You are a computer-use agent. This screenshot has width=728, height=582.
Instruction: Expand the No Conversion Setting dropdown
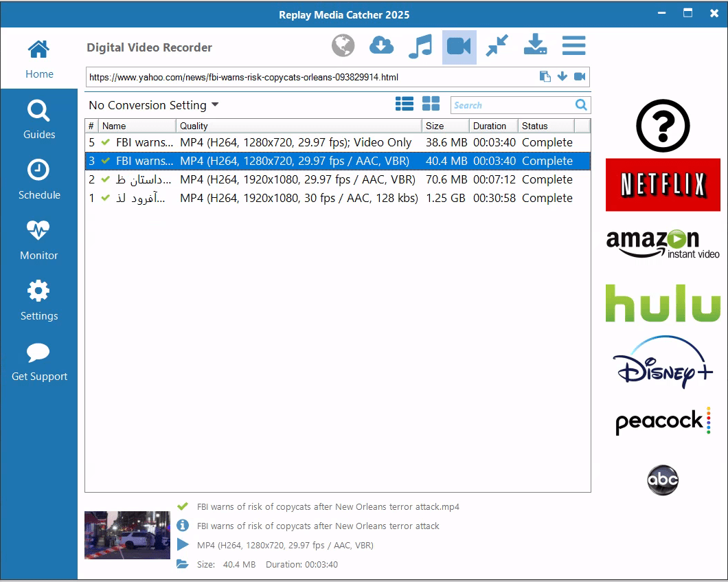click(x=153, y=105)
